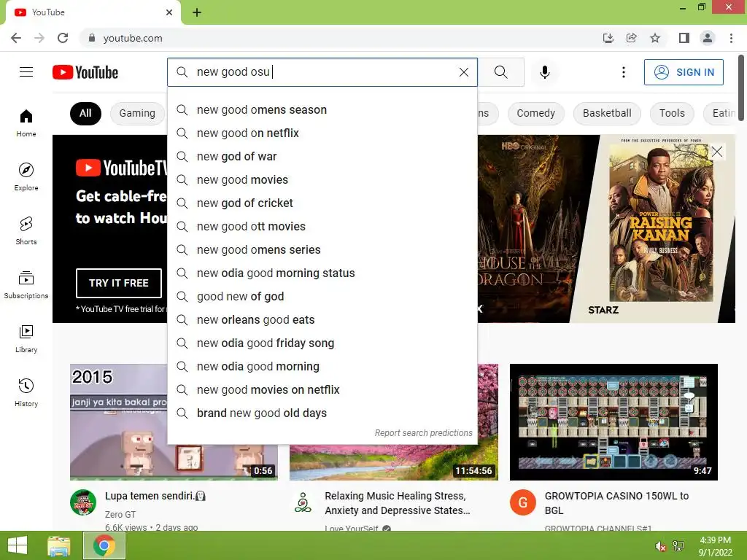Image resolution: width=747 pixels, height=560 pixels.
Task: Open Explore in sidebar
Action: click(x=26, y=176)
